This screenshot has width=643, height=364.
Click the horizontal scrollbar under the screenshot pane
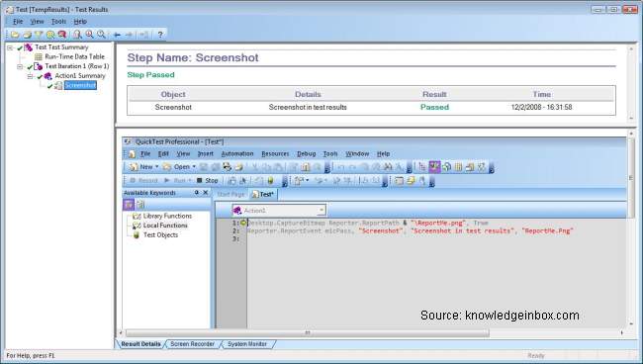point(308,333)
